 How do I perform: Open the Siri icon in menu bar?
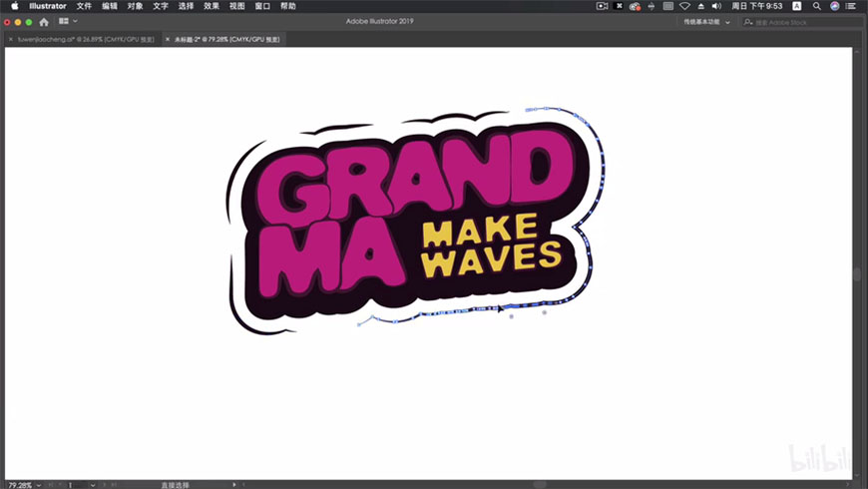[835, 6]
